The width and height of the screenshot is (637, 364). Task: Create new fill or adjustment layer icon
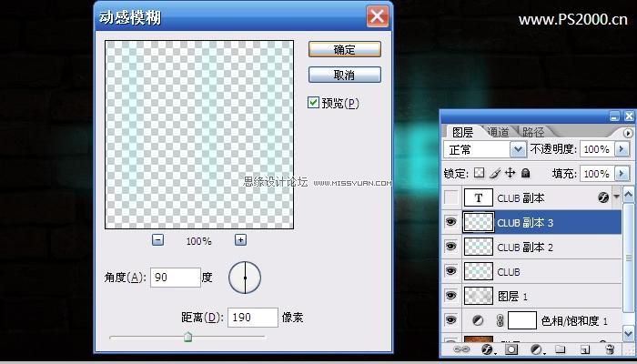click(x=537, y=349)
